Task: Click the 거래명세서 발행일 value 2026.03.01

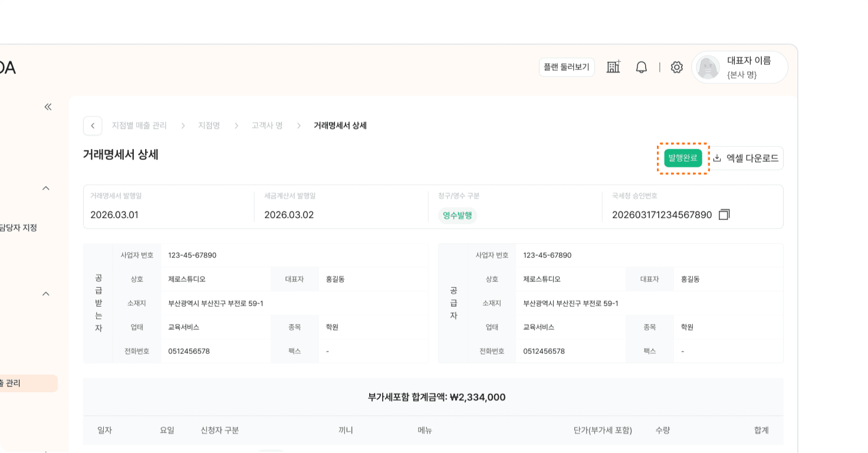Action: coord(114,215)
